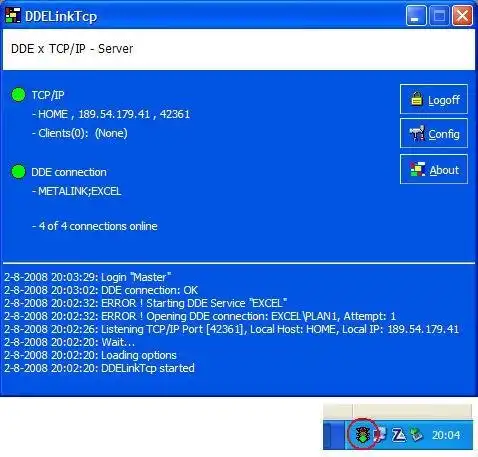Viewport: 478px width, 457px height.
Task: Click the maximize button in title bar
Action: click(439, 15)
